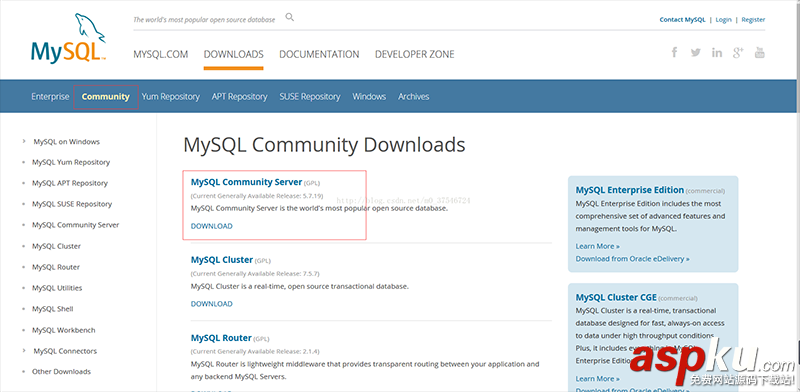
Task: Click the Register link
Action: (x=753, y=19)
